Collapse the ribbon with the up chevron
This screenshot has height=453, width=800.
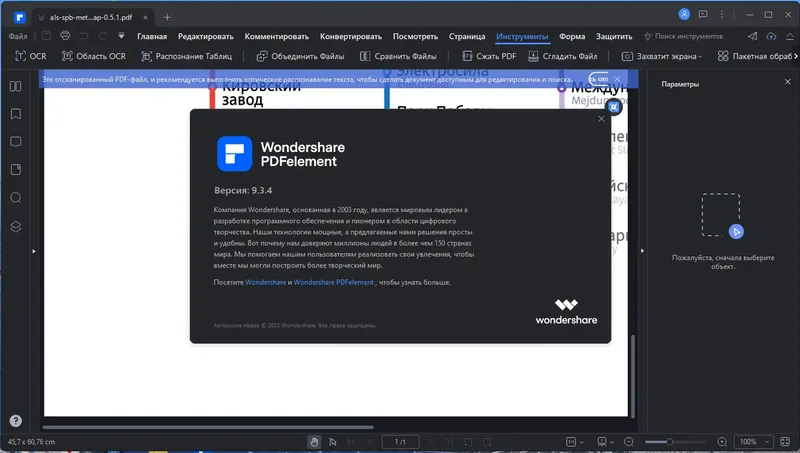coord(790,36)
